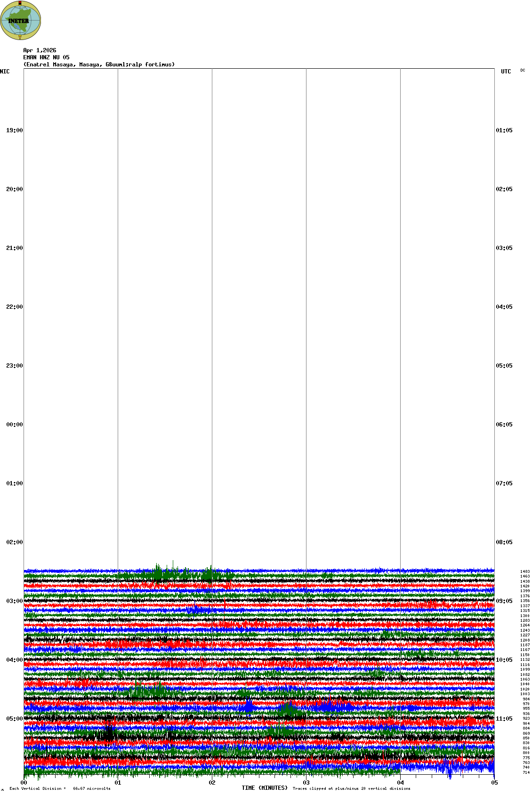The image size is (532, 795).
Task: Click the DC offset value 714
Action: click(x=526, y=772)
